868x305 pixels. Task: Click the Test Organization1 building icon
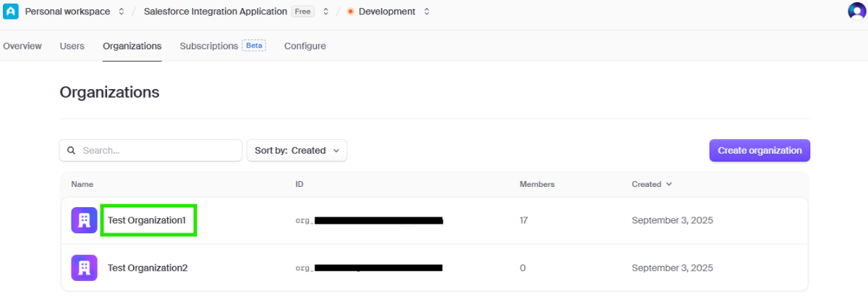pyautogui.click(x=84, y=220)
